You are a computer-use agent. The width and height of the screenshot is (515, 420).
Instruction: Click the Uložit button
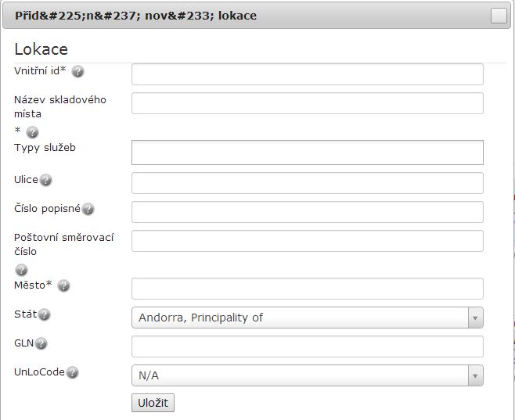click(x=153, y=403)
